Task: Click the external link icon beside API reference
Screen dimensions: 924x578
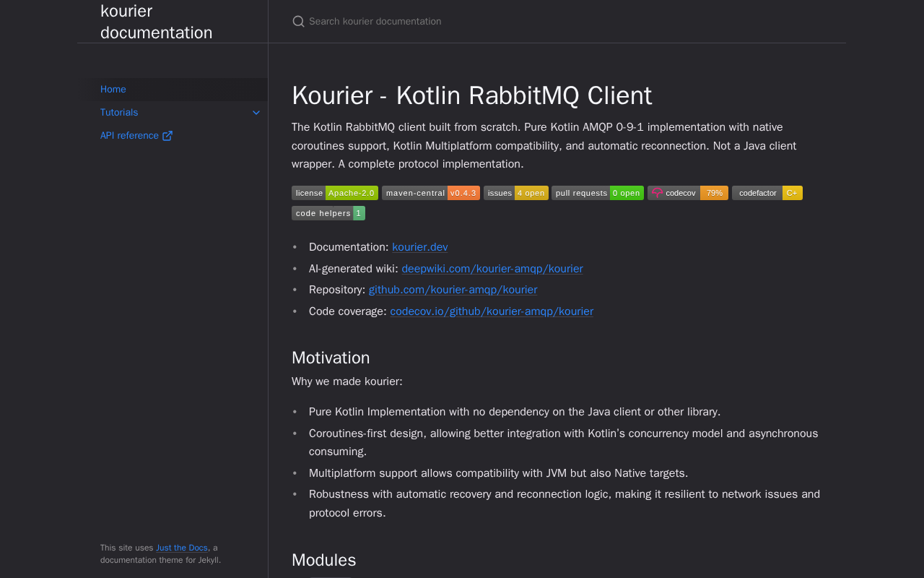Action: click(x=167, y=136)
